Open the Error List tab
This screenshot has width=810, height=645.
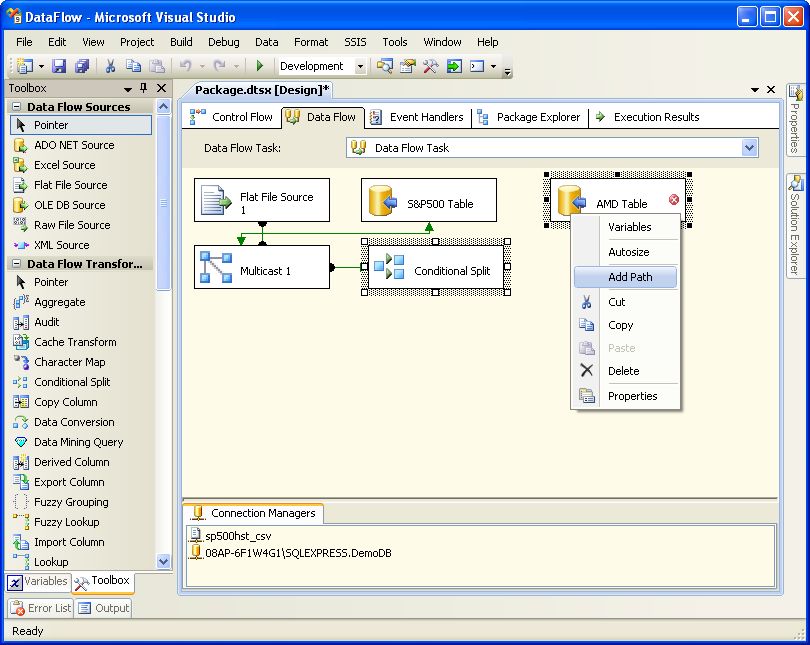[x=41, y=608]
